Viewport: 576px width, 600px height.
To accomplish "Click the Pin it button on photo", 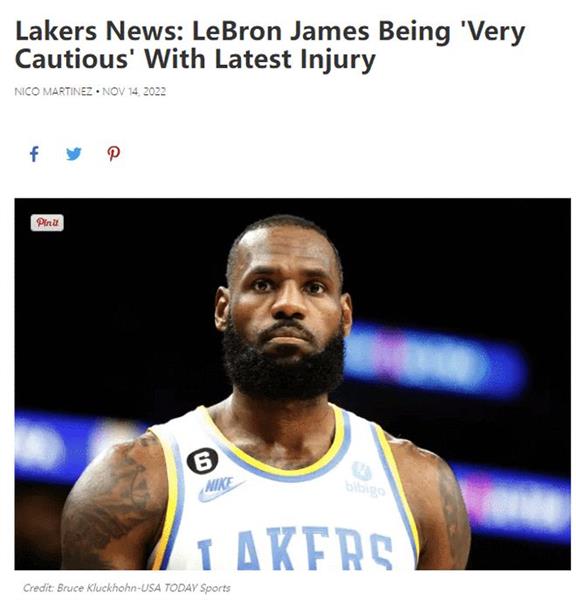I will click(47, 222).
